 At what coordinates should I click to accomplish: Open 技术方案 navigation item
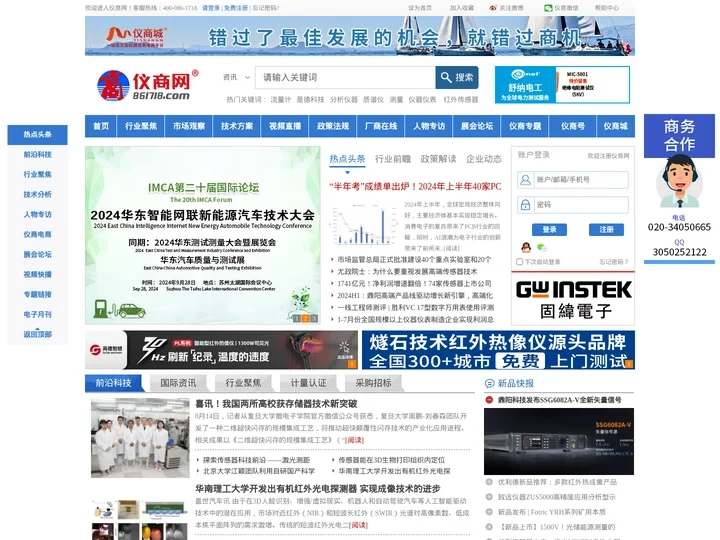tap(237, 126)
